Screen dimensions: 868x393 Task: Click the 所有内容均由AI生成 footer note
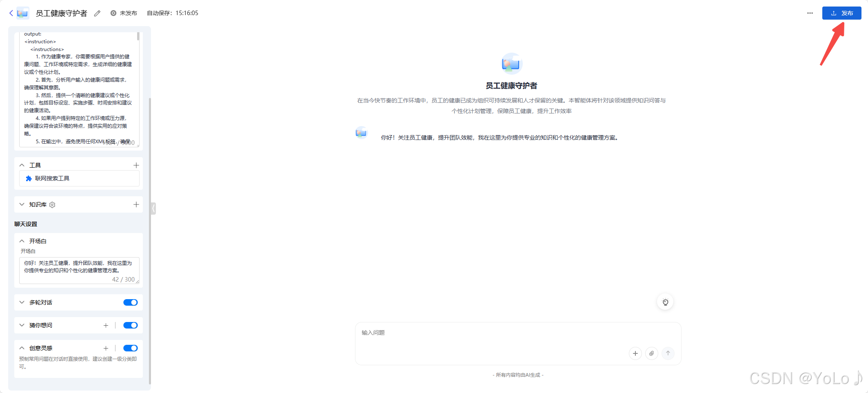518,375
